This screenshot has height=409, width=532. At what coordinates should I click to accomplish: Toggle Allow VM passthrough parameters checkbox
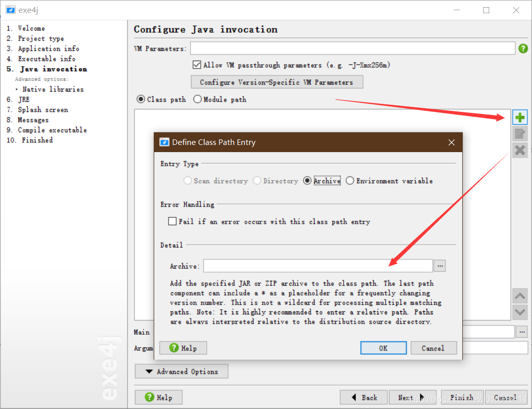click(x=197, y=65)
